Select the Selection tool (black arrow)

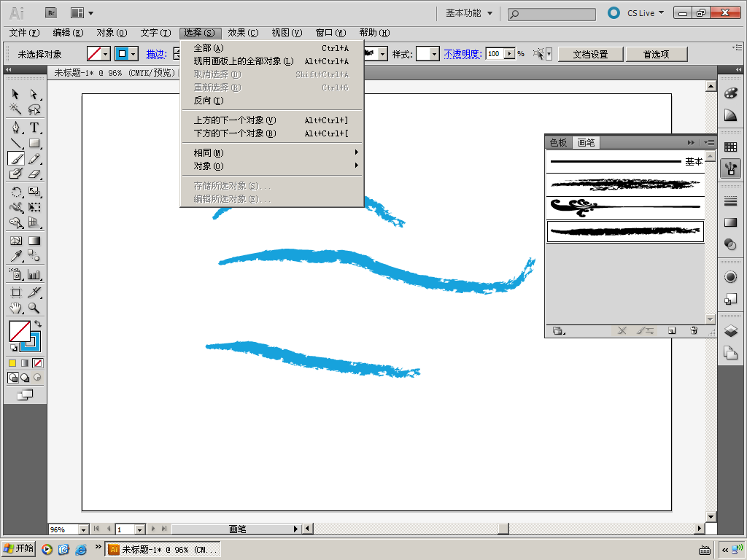(x=15, y=94)
